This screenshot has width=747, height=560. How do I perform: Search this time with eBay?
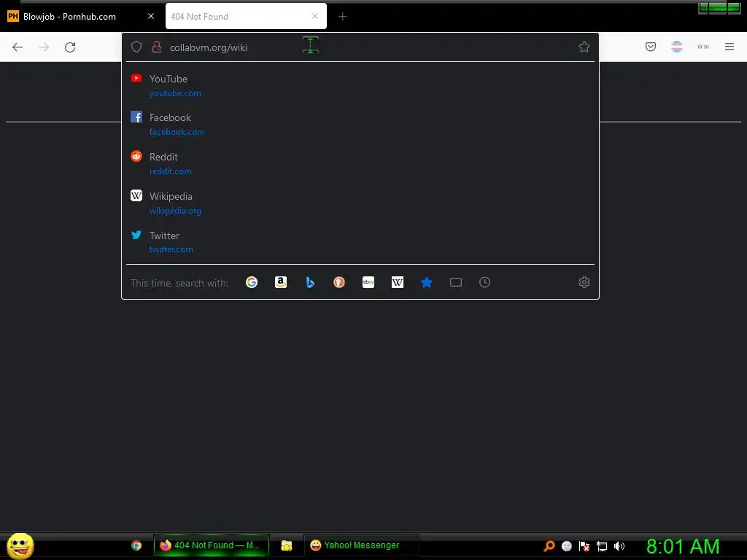point(368,282)
